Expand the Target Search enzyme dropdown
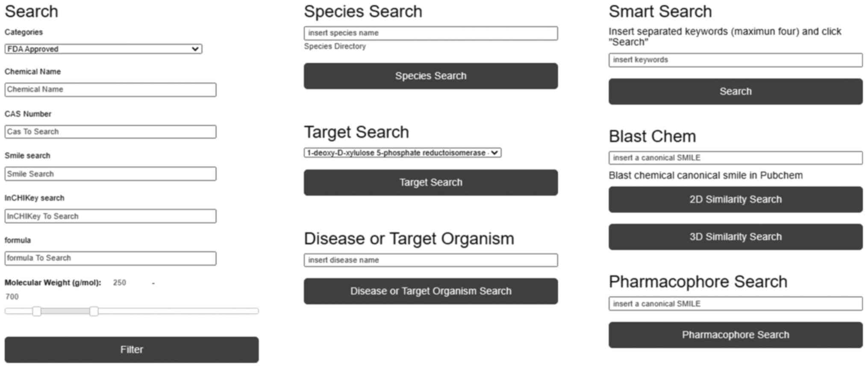Screen dimensions: 868x368 click(x=402, y=153)
